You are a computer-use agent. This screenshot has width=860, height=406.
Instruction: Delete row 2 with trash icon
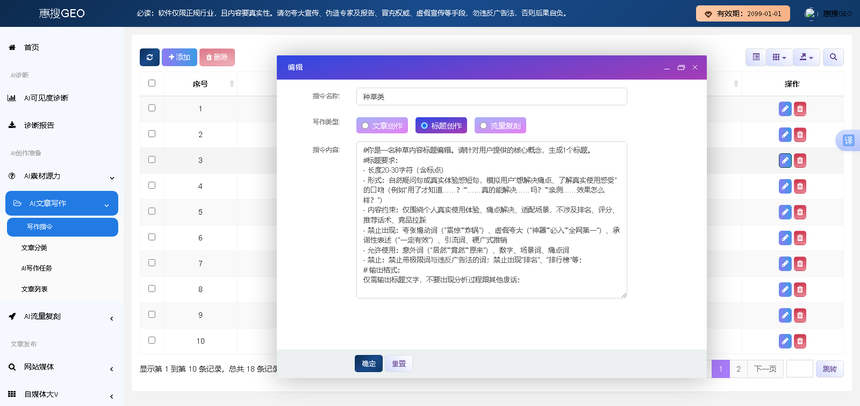coord(800,134)
